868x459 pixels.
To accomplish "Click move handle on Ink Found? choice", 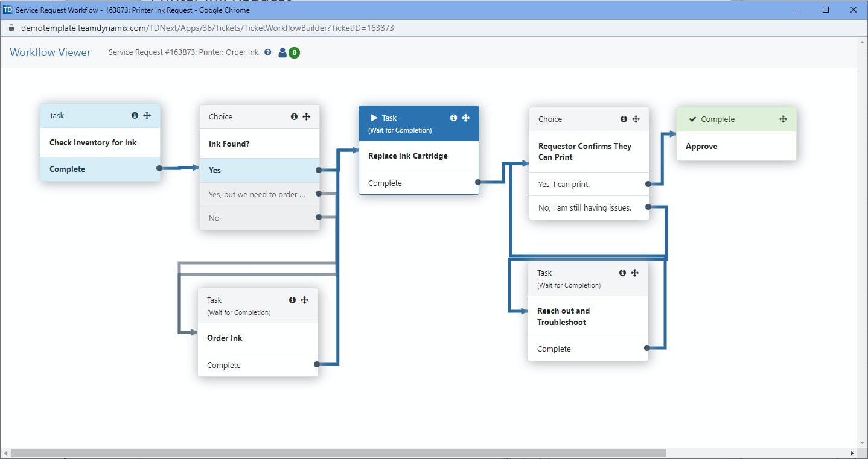I will coord(307,116).
